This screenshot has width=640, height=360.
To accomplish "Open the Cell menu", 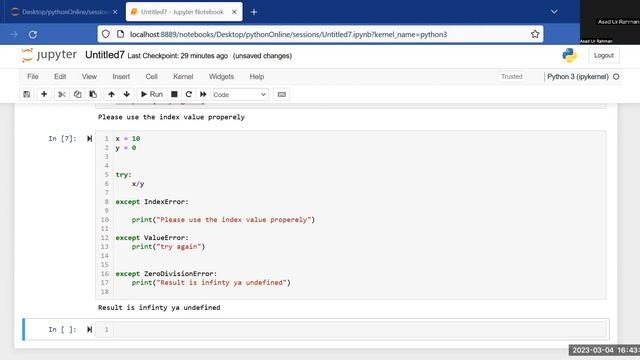I will [x=151, y=76].
